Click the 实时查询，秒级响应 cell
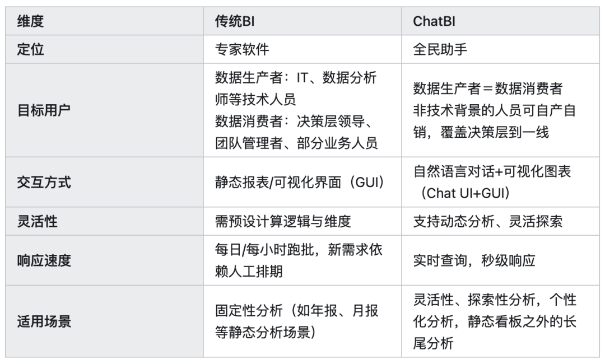Image resolution: width=605 pixels, height=364 pixels. (x=500, y=260)
